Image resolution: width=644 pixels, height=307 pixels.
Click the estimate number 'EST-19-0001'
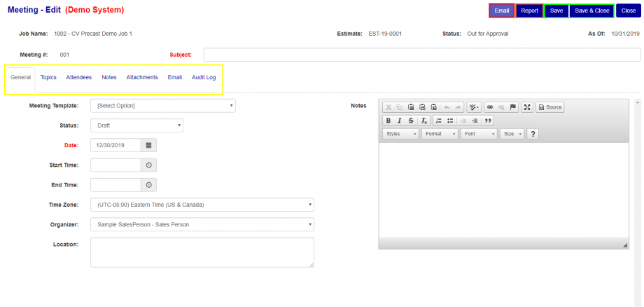[x=385, y=34]
